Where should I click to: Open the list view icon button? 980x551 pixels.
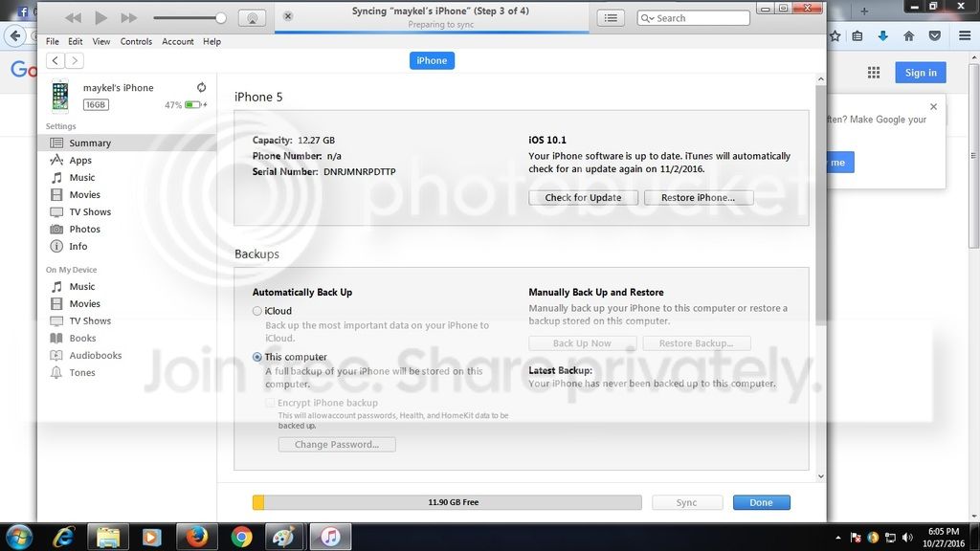[x=612, y=17]
